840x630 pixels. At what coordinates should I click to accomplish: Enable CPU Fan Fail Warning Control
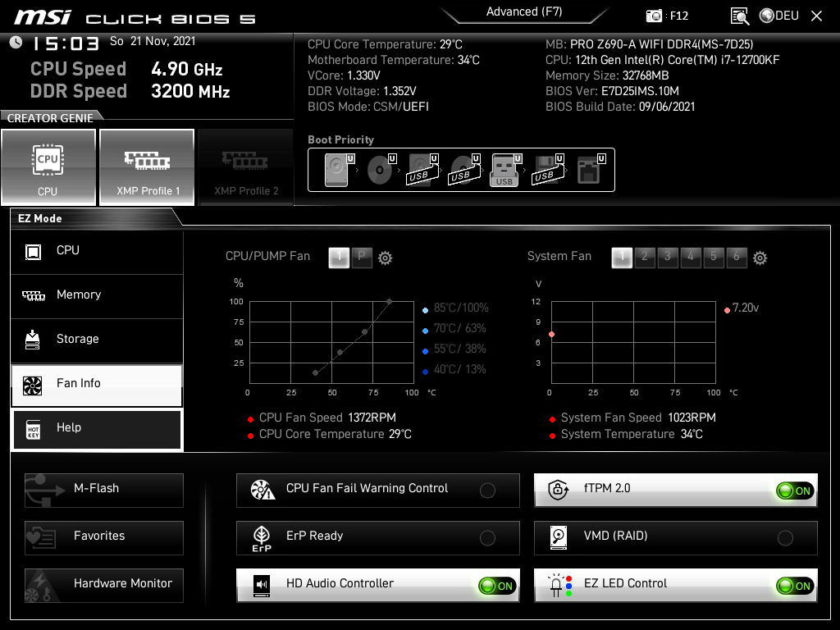(x=487, y=491)
